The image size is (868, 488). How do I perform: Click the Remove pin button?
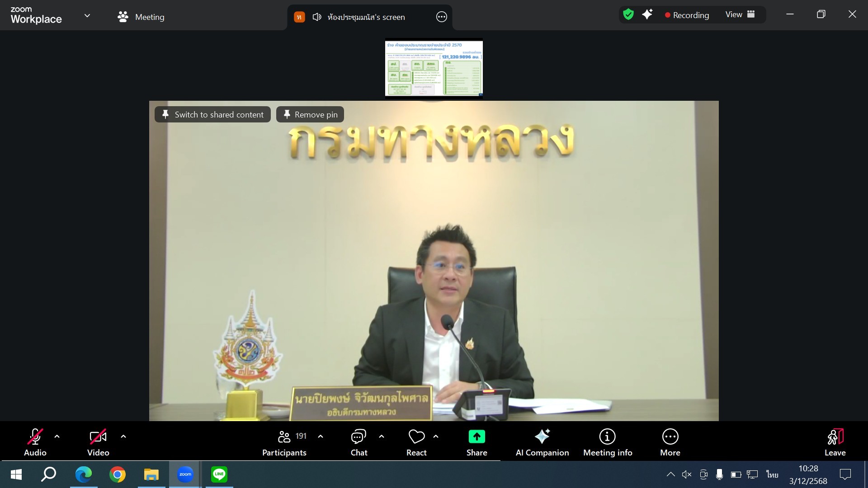click(x=310, y=114)
